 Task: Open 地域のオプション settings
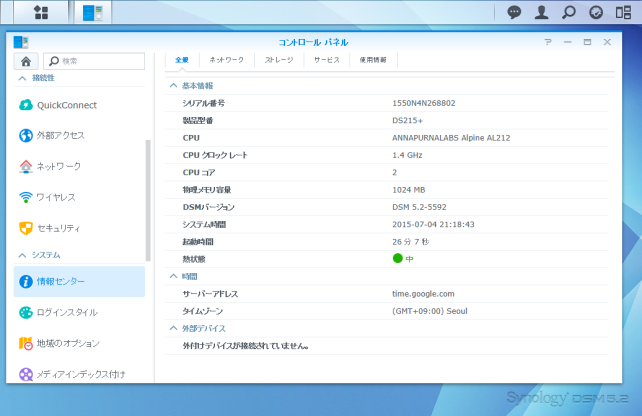click(x=79, y=343)
